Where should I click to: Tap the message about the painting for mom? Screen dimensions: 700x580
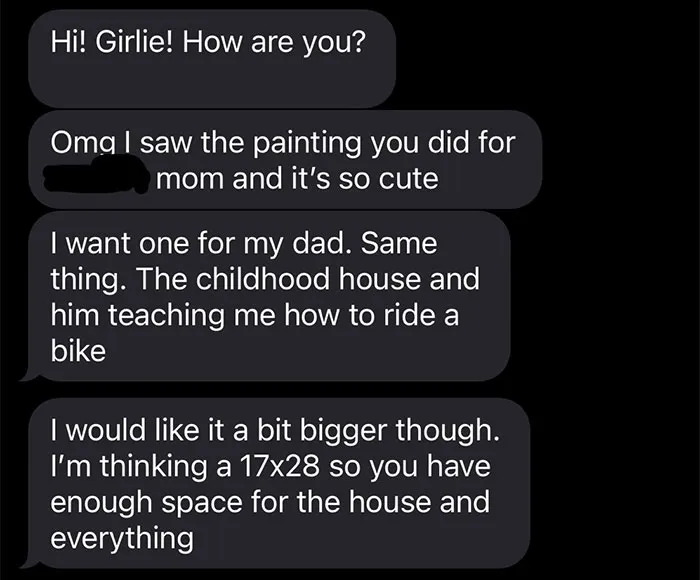[x=285, y=159]
